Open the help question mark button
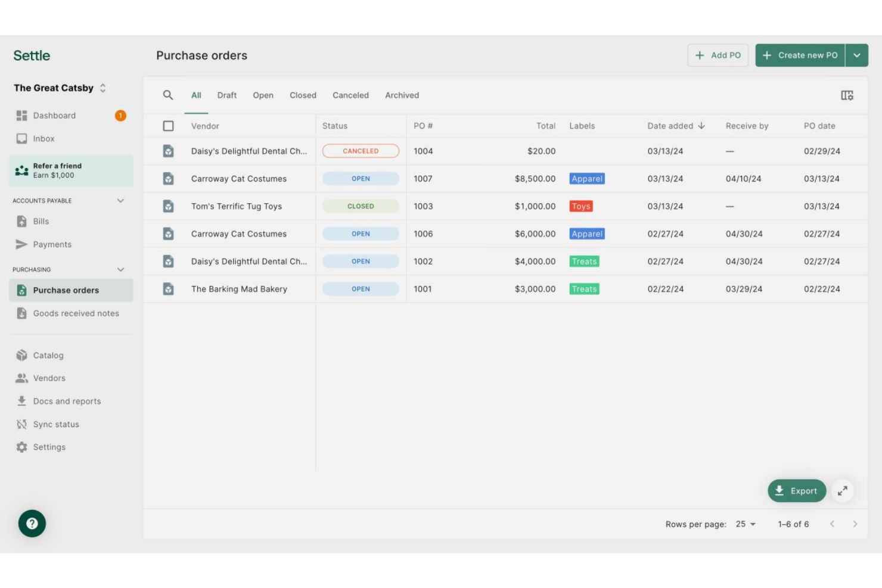 coord(32,523)
